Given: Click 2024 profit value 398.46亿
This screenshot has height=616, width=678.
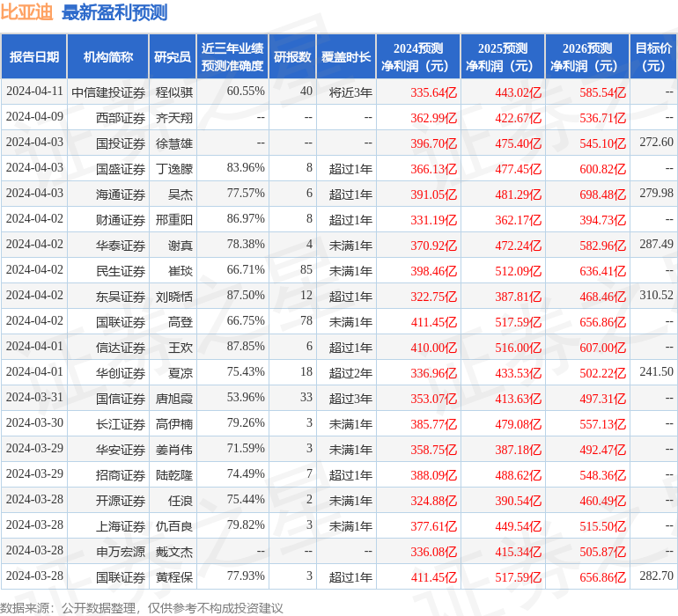Looking at the screenshot, I should click(x=434, y=271).
